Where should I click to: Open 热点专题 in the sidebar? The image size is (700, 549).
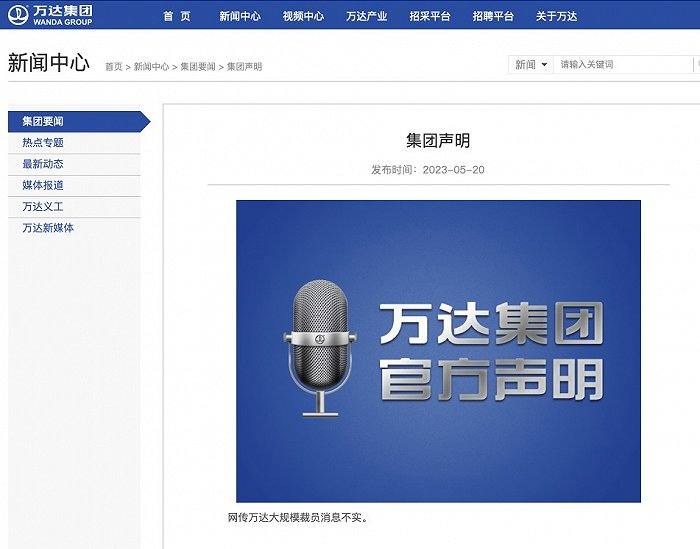coord(74,143)
